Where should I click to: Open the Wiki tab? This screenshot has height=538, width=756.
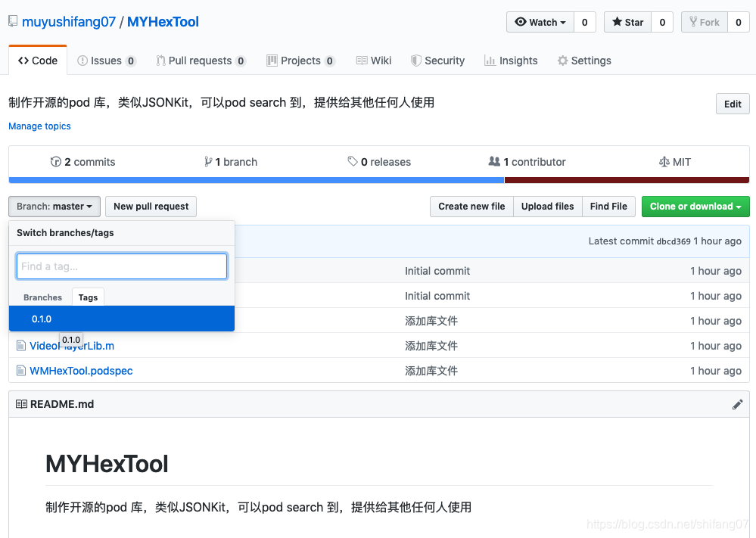point(374,61)
